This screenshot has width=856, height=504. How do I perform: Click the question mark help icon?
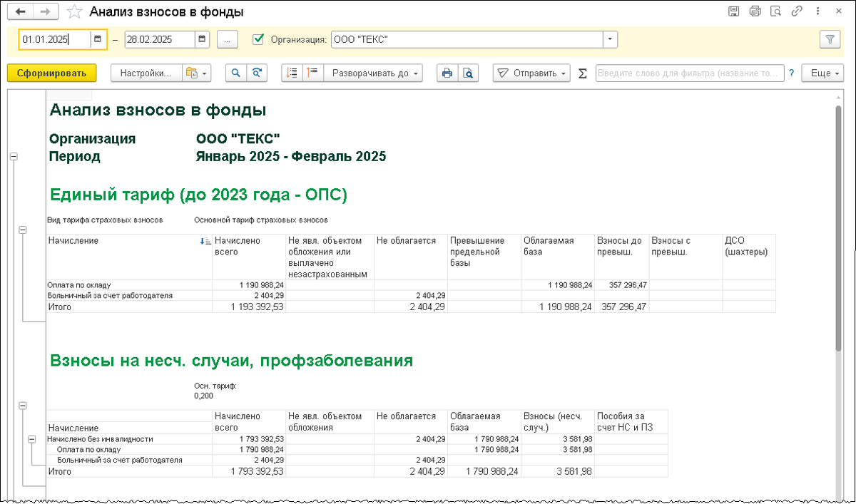click(791, 73)
